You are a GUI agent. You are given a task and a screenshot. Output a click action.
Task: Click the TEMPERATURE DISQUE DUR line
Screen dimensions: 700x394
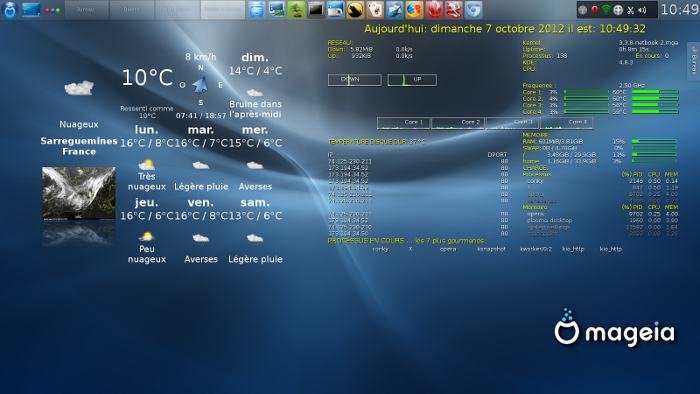pyautogui.click(x=376, y=142)
